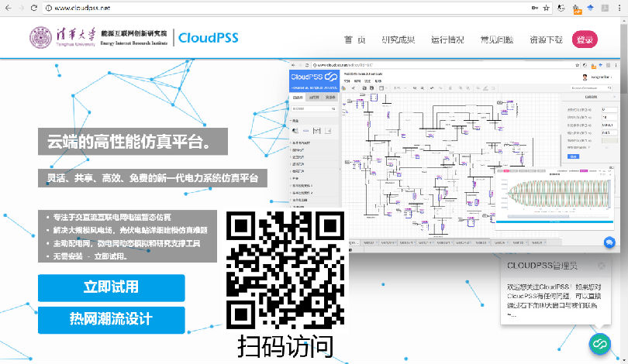Click the 专注于交直流互联电网电磁暂态仿真 bullet line
This screenshot has width=628, height=364.
coord(112,217)
